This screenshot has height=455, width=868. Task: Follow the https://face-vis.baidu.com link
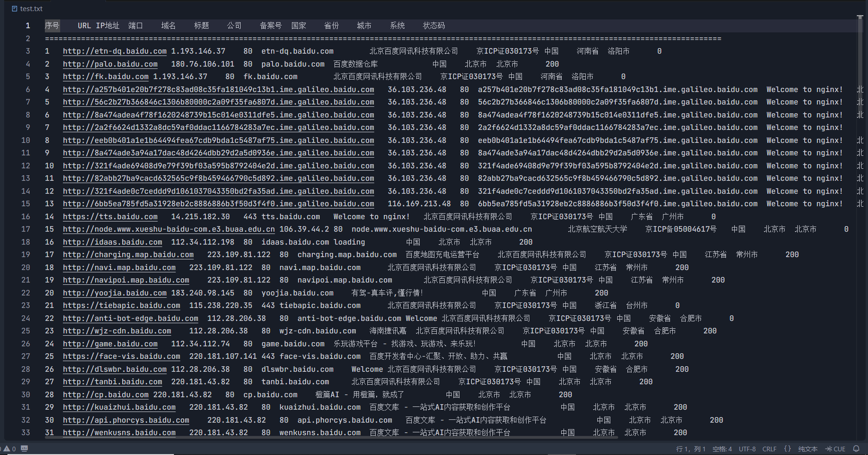click(x=121, y=357)
